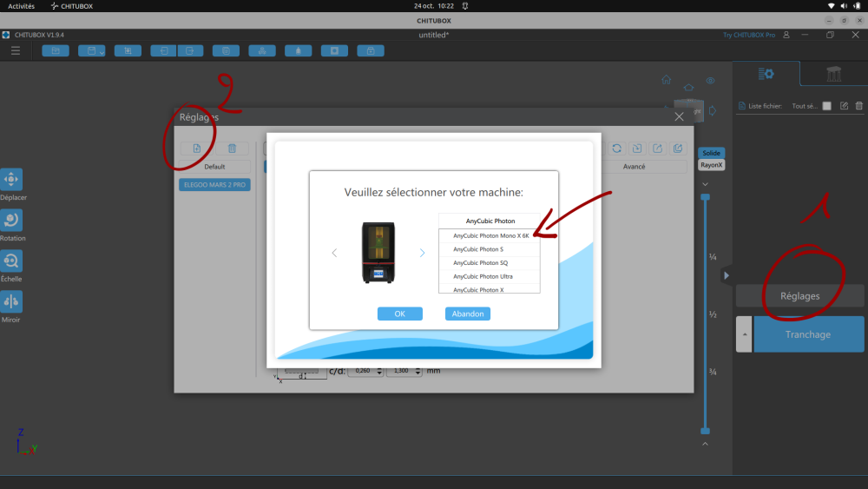Screen dimensions: 868x489
Task: Click the export profile icon
Action: pyautogui.click(x=658, y=149)
